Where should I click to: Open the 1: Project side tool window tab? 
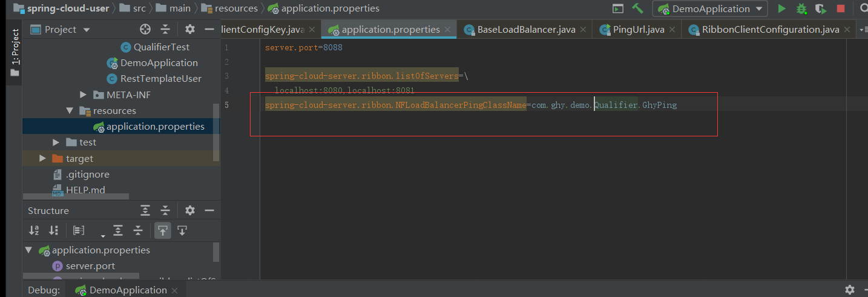[x=15, y=52]
